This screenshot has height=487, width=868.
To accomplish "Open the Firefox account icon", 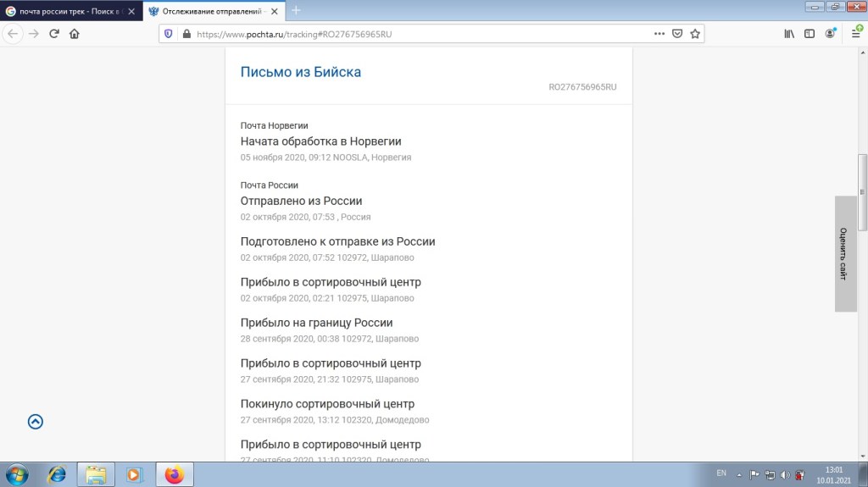I will click(831, 34).
